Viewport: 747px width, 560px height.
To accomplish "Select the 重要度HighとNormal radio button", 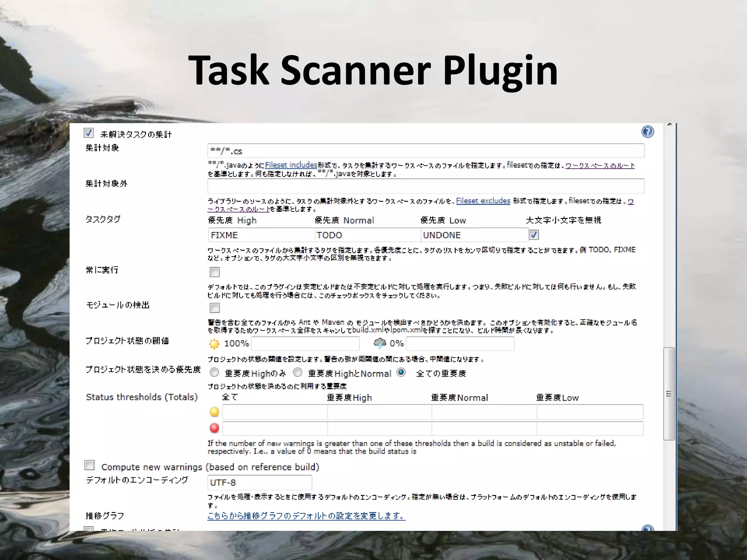I will tap(298, 372).
